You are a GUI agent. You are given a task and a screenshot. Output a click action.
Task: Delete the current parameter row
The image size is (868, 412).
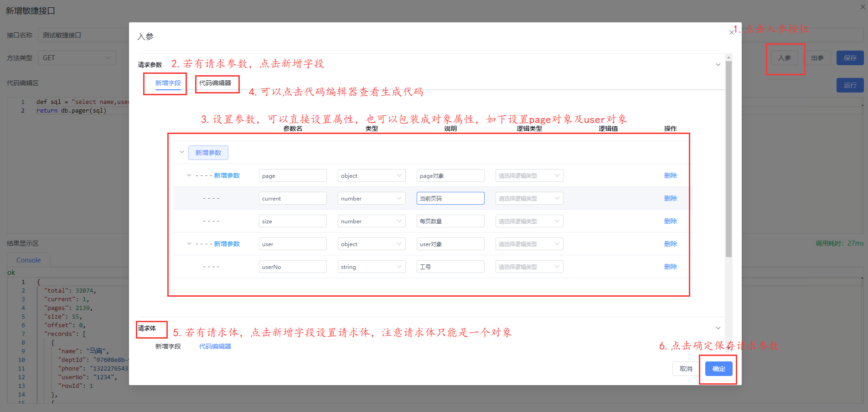(671, 198)
